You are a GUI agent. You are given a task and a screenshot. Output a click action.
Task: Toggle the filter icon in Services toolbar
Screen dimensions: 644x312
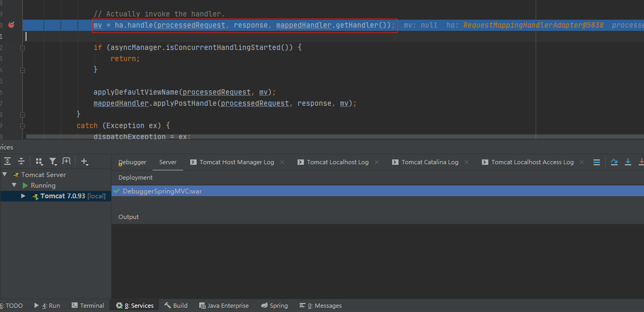[53, 161]
